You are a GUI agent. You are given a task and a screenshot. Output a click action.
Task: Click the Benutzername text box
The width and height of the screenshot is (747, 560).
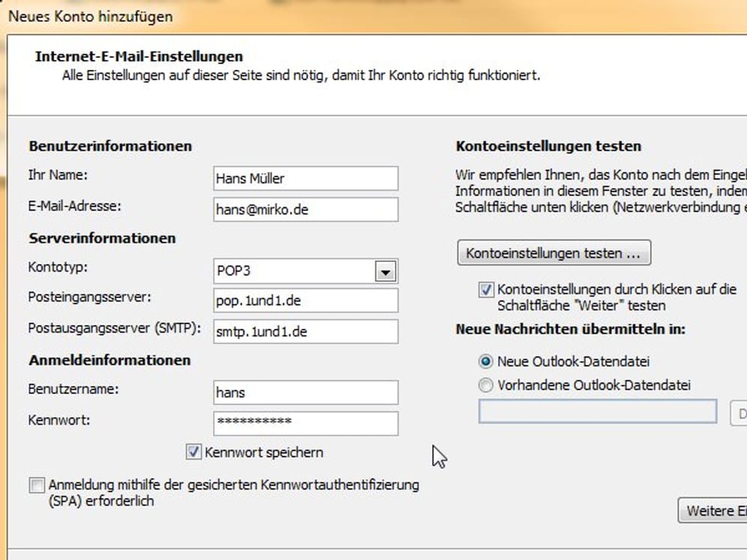click(x=306, y=392)
